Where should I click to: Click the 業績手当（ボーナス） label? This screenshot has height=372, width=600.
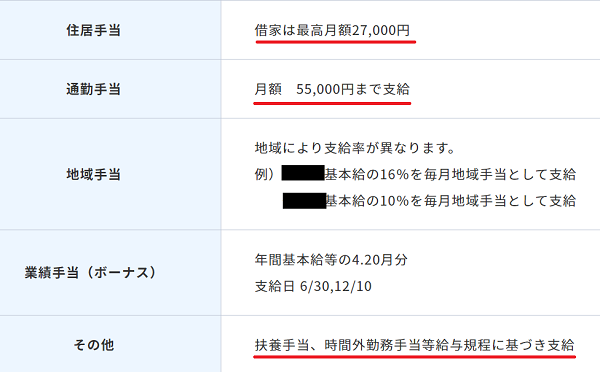(x=91, y=272)
